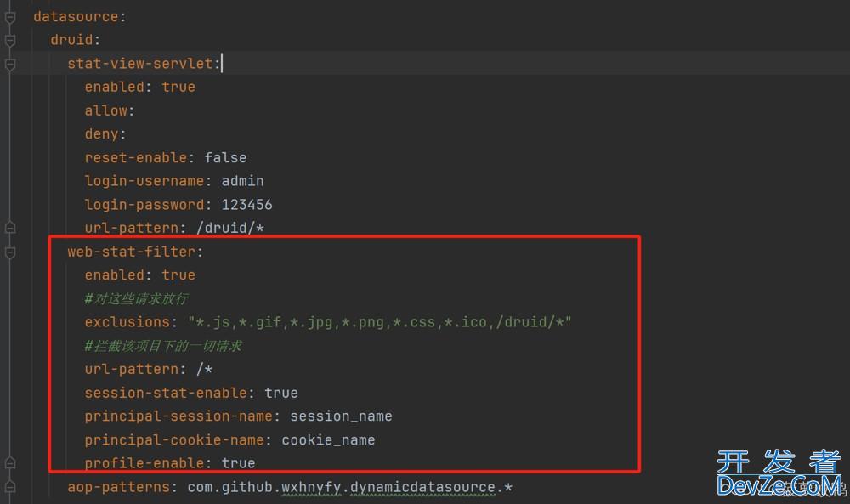Click the 'deny:' key
The image size is (850, 504).
tap(105, 133)
